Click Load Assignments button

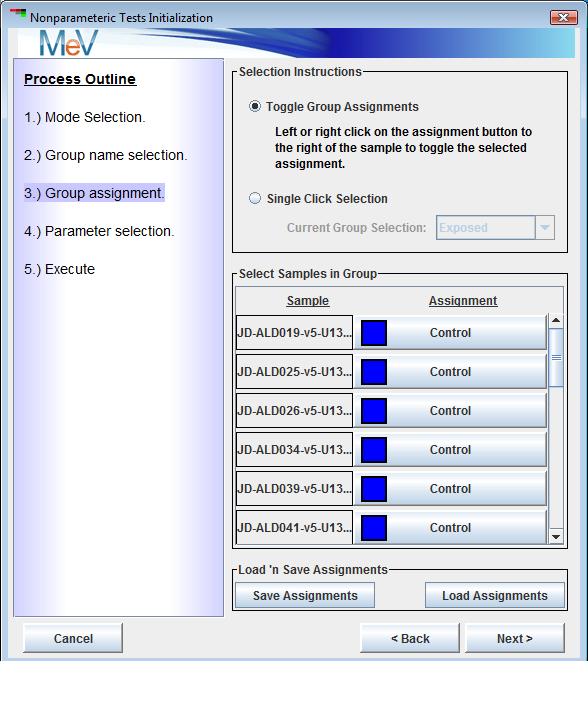(495, 595)
